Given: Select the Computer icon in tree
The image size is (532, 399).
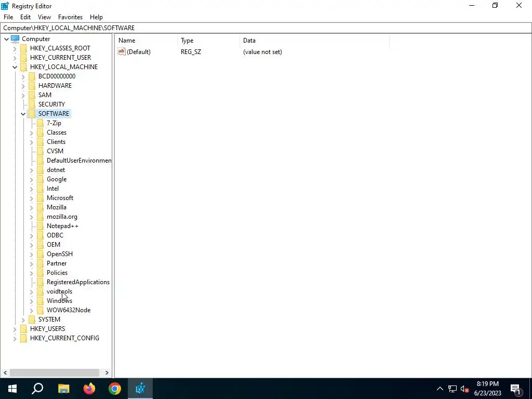Looking at the screenshot, I should (15, 38).
